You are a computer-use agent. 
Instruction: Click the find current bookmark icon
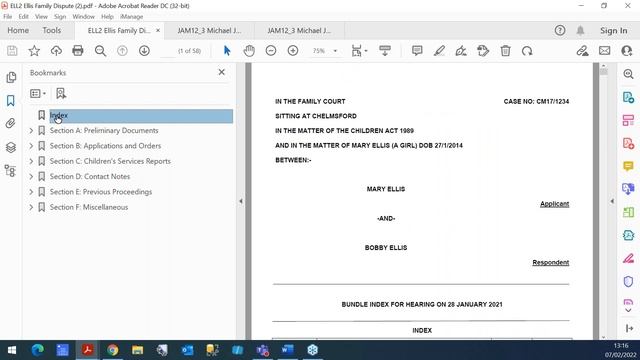pos(61,93)
